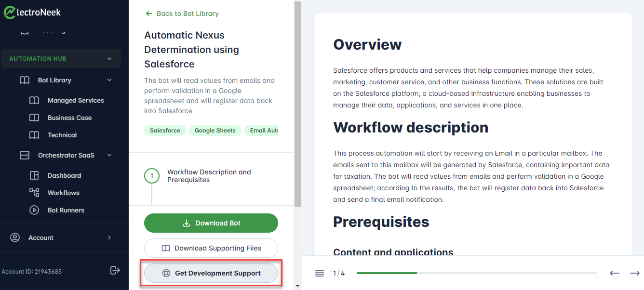Click the Orchestrator SaaS server icon

(25, 155)
